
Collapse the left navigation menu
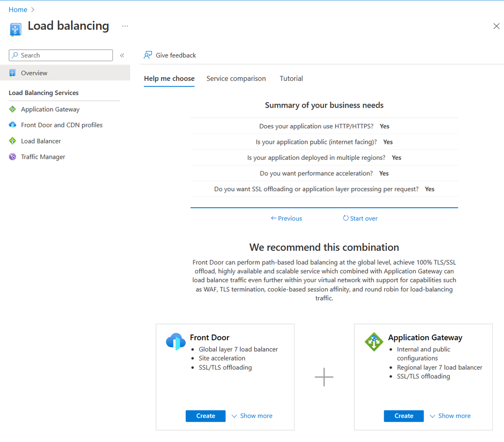(122, 55)
